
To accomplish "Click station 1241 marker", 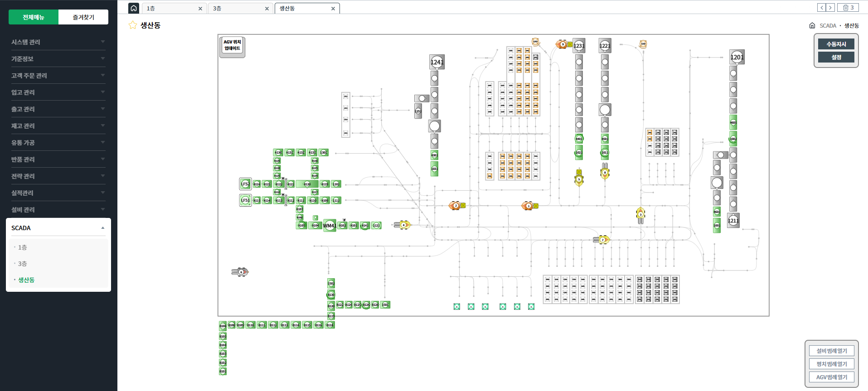I will click(437, 62).
